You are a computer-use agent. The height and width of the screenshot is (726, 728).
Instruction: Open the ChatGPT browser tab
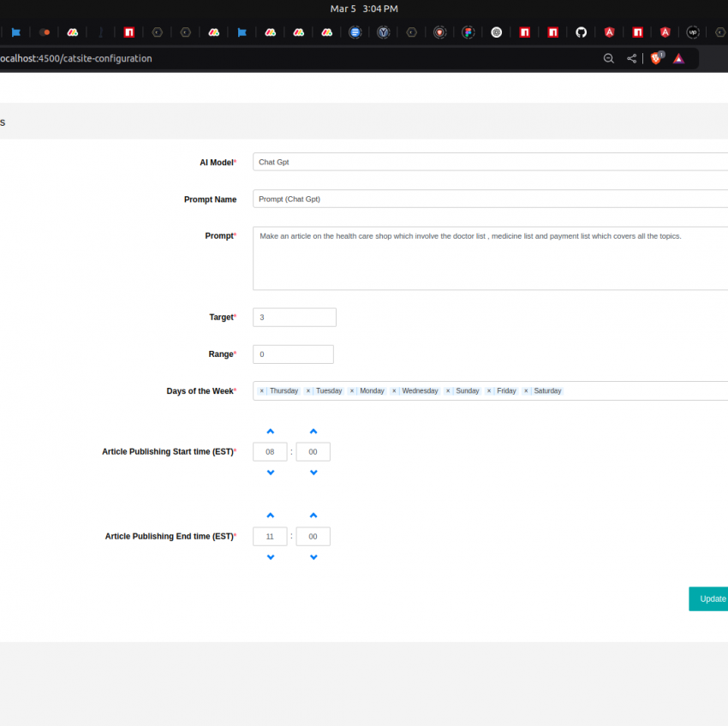[496, 32]
